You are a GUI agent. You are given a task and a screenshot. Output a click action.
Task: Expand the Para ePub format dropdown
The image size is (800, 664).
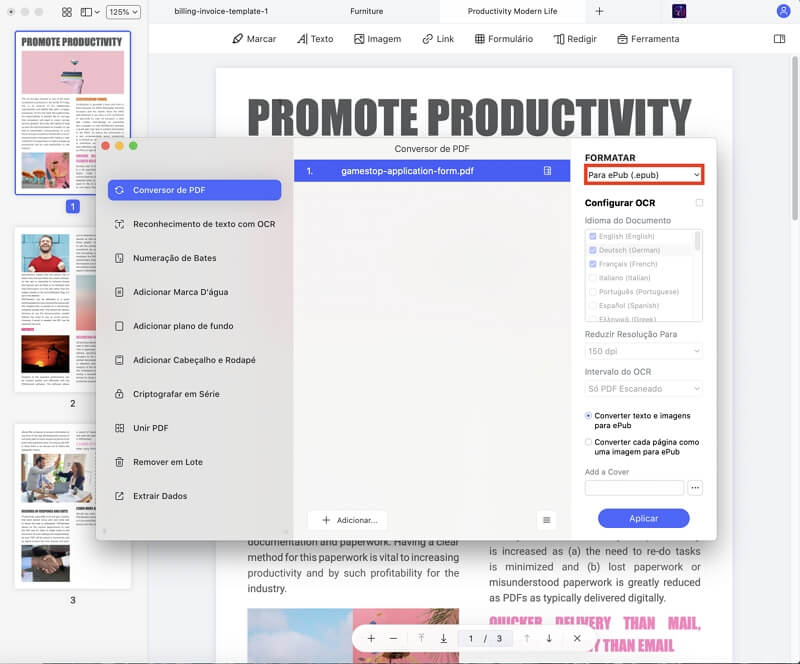pyautogui.click(x=643, y=175)
